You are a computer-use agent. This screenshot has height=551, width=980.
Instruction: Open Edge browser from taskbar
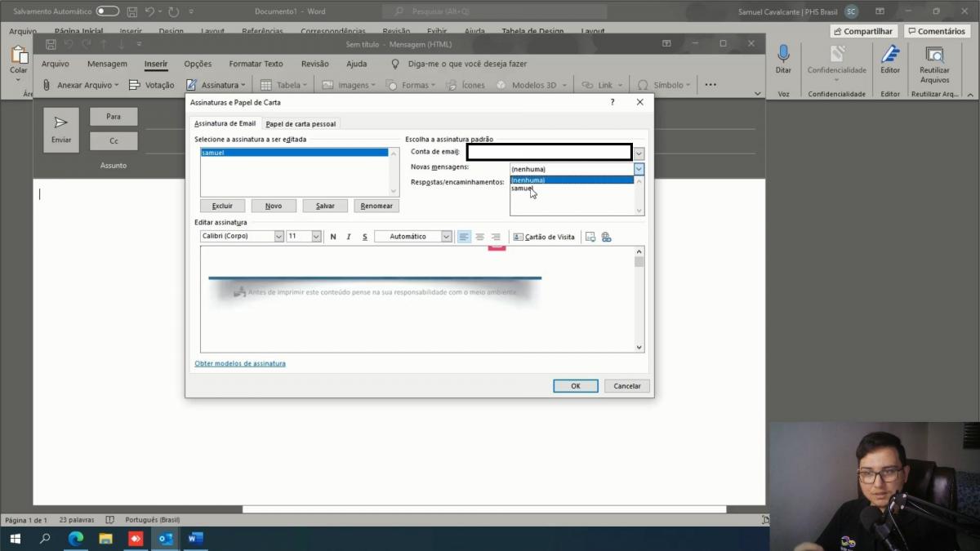[x=75, y=539]
